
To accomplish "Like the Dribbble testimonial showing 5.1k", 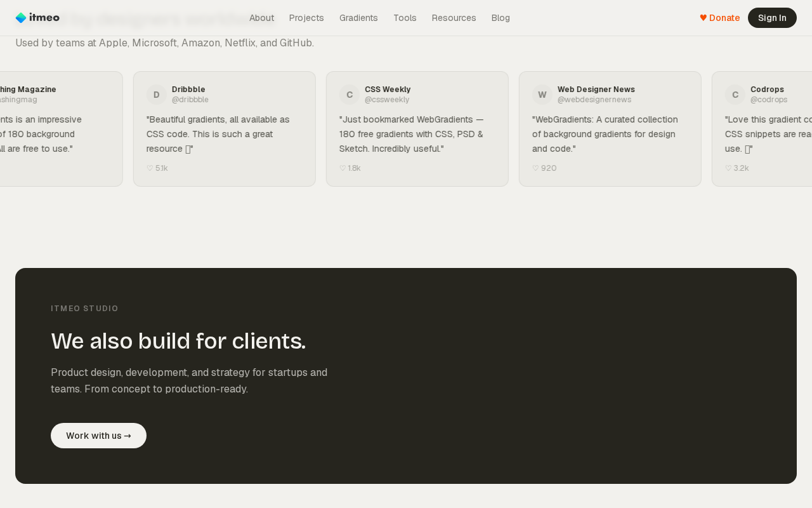I will [x=157, y=168].
